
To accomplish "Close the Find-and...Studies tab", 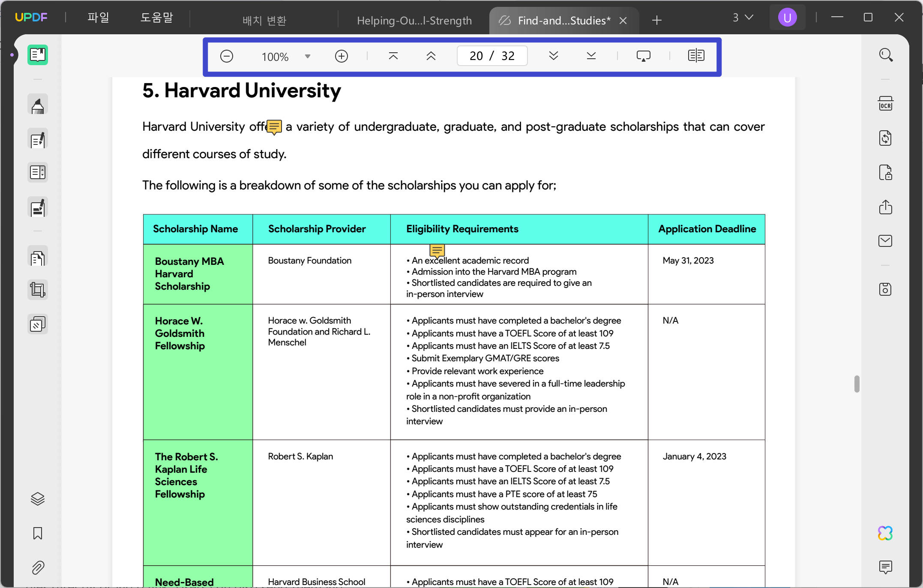I will coord(623,21).
